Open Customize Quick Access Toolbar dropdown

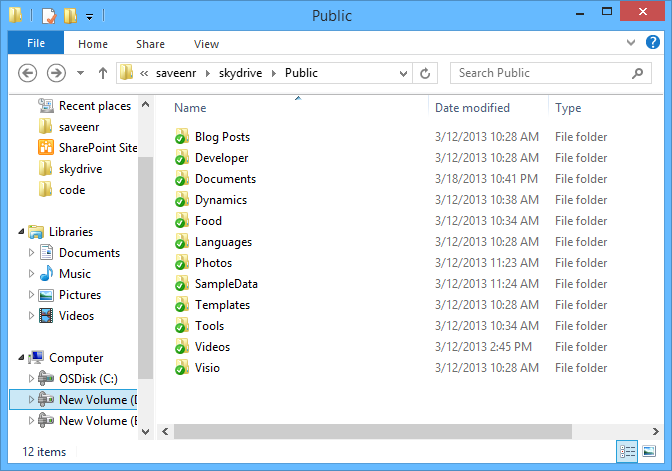click(89, 17)
